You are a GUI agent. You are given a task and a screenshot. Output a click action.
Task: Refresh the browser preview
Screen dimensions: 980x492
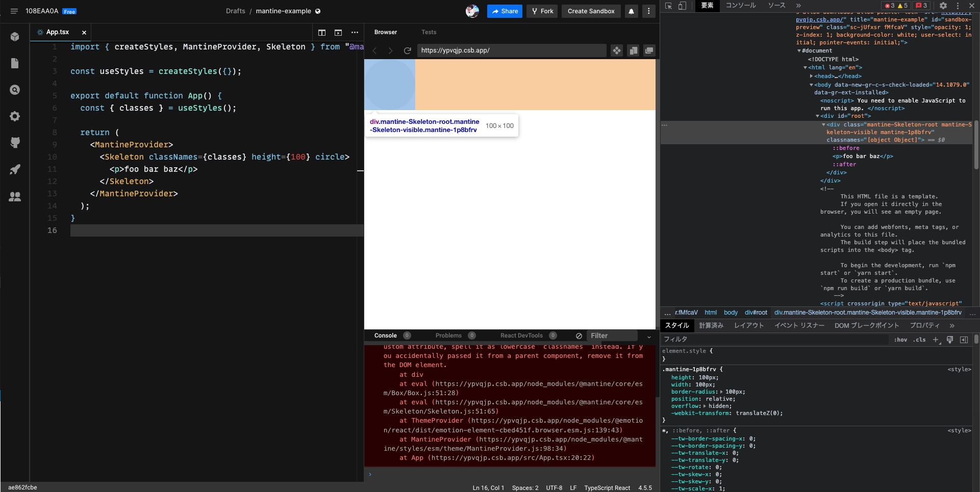[x=407, y=50]
